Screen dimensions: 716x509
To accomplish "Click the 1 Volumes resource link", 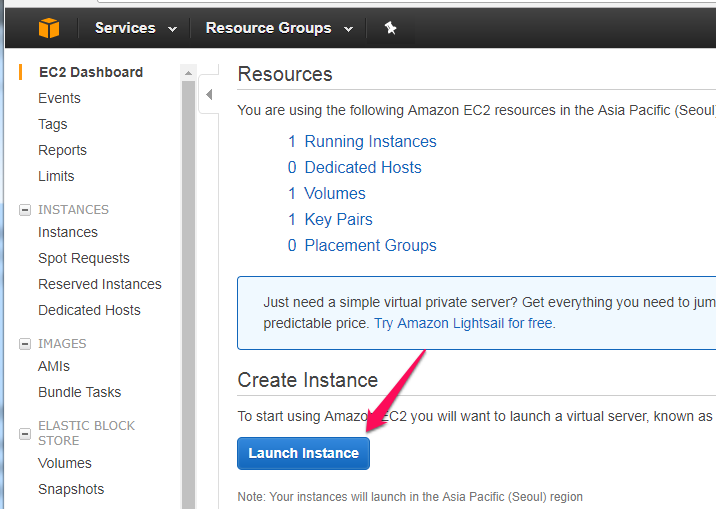I will 326,194.
